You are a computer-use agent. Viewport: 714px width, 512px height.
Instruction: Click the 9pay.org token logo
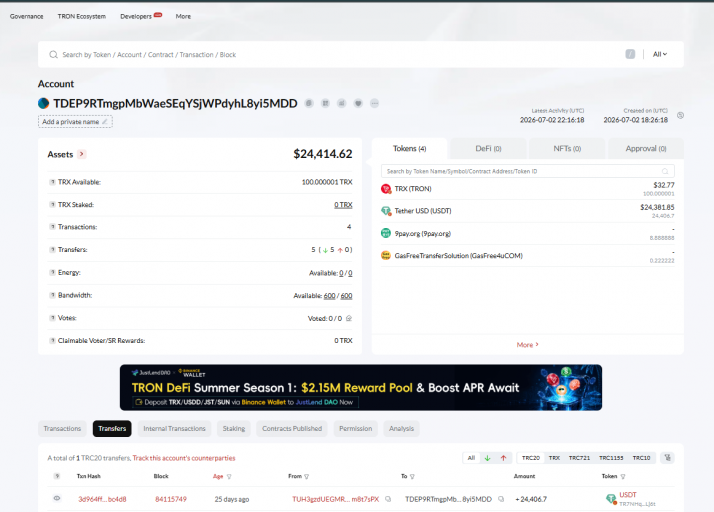[x=386, y=233]
